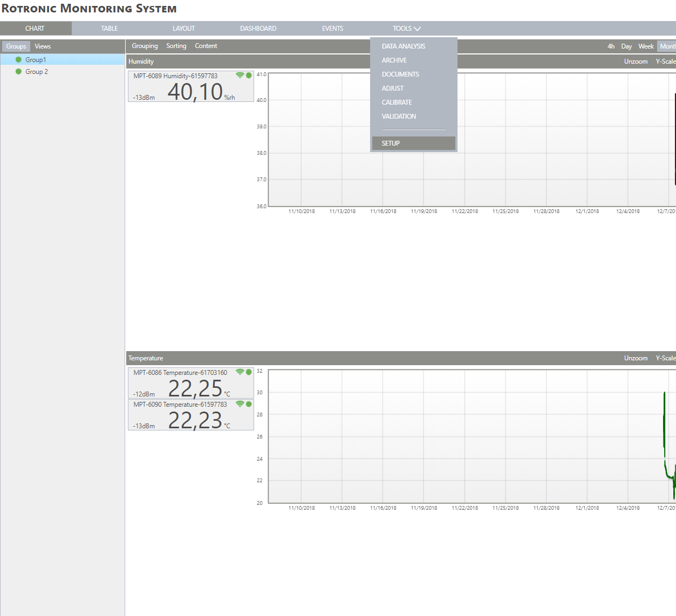Click wifi signal icon of MPT-6090 Temperature

(240, 404)
